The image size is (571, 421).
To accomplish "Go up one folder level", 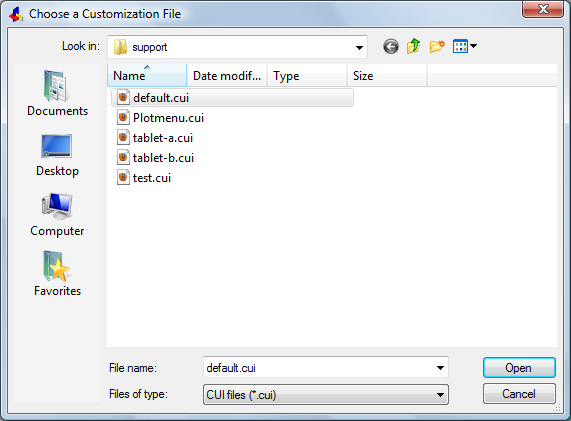I will point(414,46).
